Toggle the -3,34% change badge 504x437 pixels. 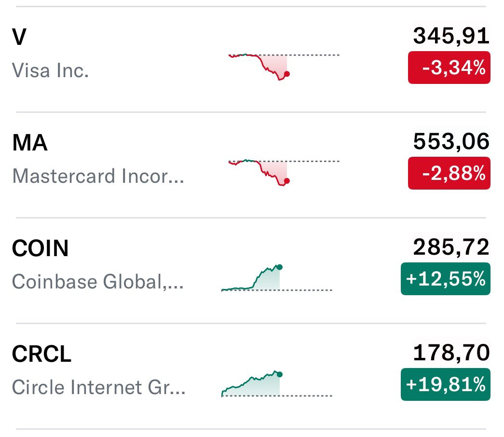click(449, 68)
